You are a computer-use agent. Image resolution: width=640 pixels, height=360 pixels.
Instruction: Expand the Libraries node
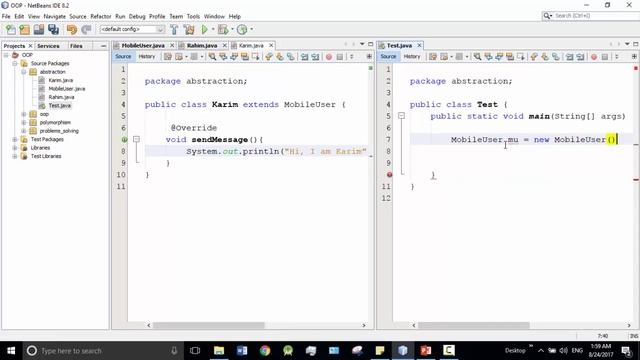point(15,148)
